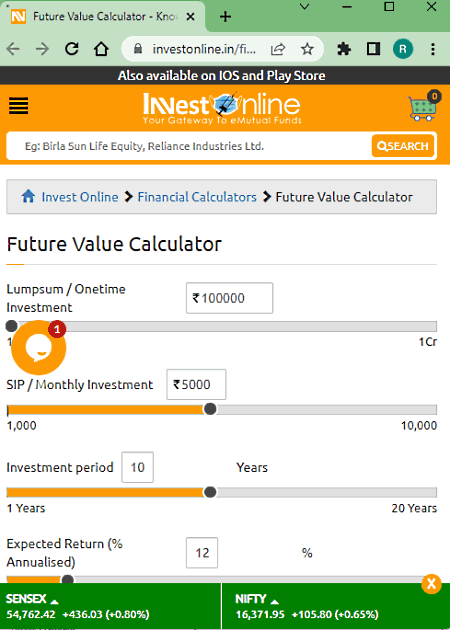Reload the page

72,49
